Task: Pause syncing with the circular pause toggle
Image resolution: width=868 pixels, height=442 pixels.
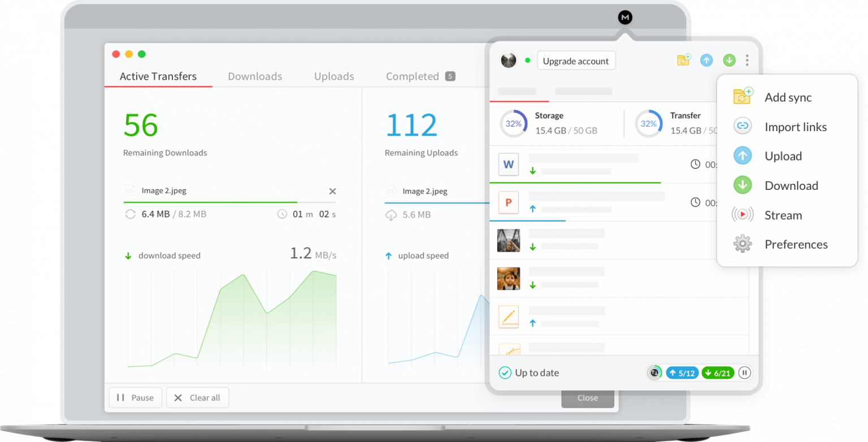Action: click(x=744, y=372)
